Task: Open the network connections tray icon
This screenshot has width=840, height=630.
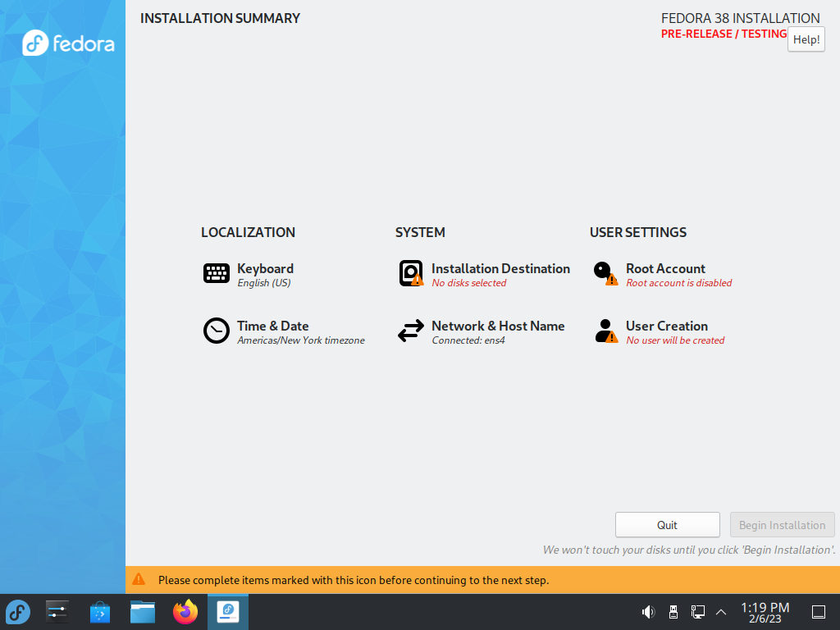Action: tap(697, 612)
